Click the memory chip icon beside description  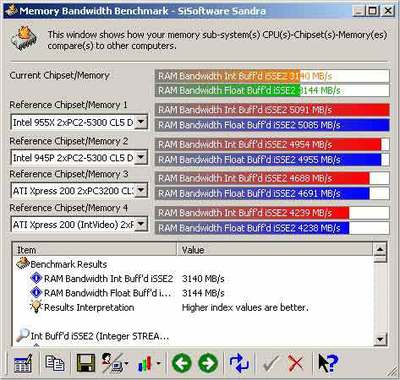pyautogui.click(x=24, y=38)
